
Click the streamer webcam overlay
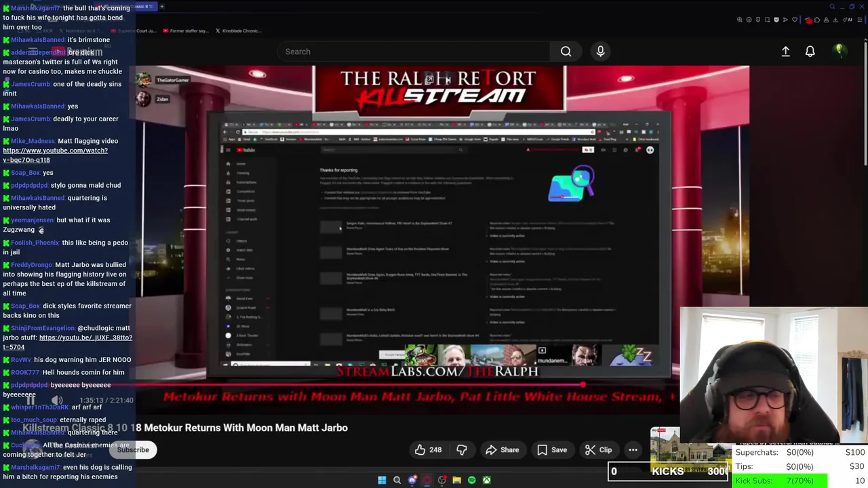point(773,375)
